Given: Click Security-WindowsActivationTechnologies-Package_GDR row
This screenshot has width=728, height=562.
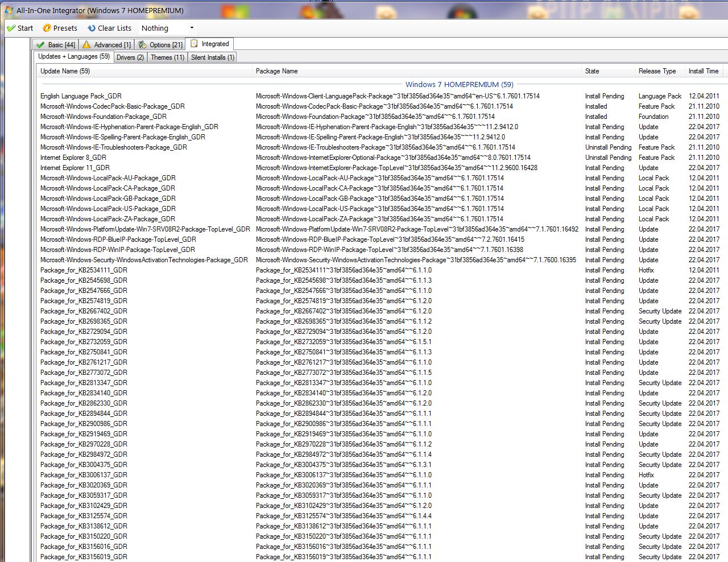Looking at the screenshot, I should 380,260.
